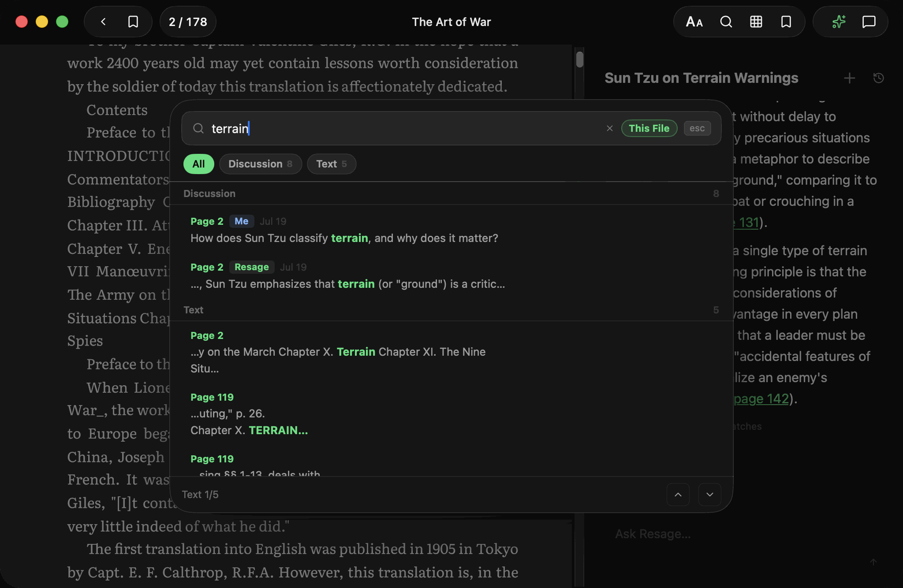Follow the page 142 link
The image size is (903, 588).
[x=761, y=398]
